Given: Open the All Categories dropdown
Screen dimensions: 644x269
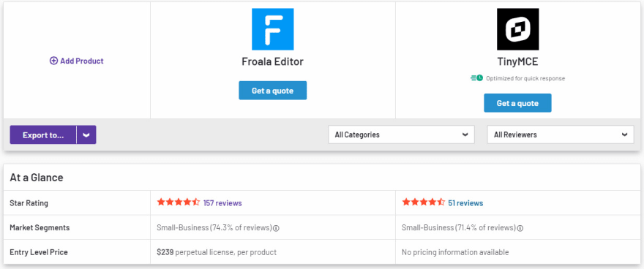Looking at the screenshot, I should (401, 134).
